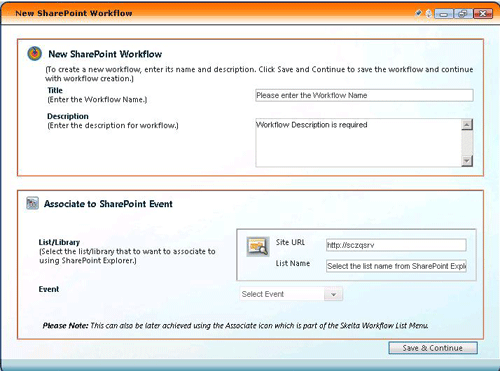Click the Description scrollbar down arrow
This screenshot has height=371, width=500.
point(467,161)
